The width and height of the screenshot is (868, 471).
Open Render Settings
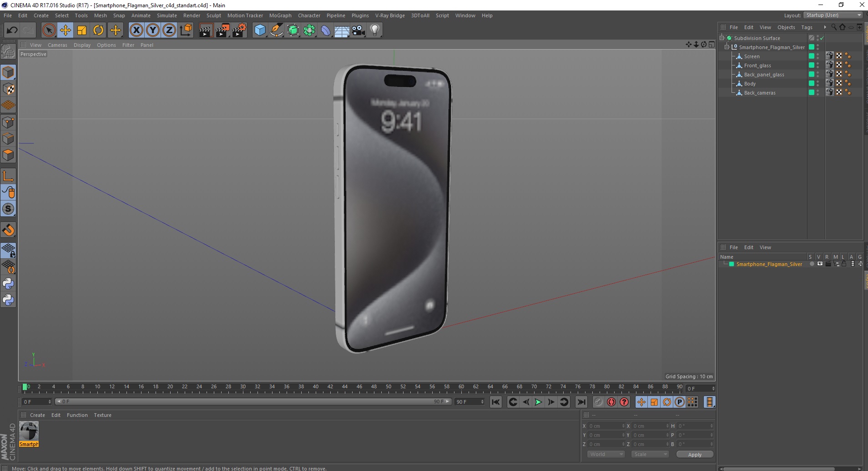pos(239,30)
